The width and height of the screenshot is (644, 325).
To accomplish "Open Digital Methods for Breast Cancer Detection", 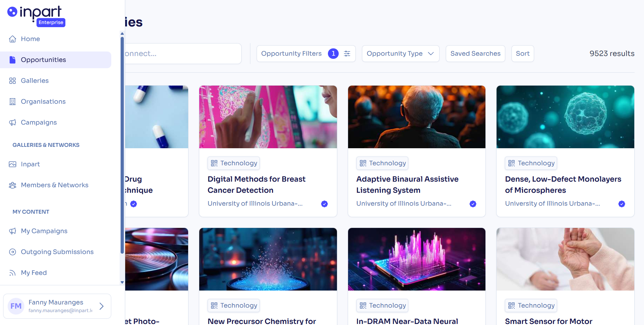I will point(256,185).
